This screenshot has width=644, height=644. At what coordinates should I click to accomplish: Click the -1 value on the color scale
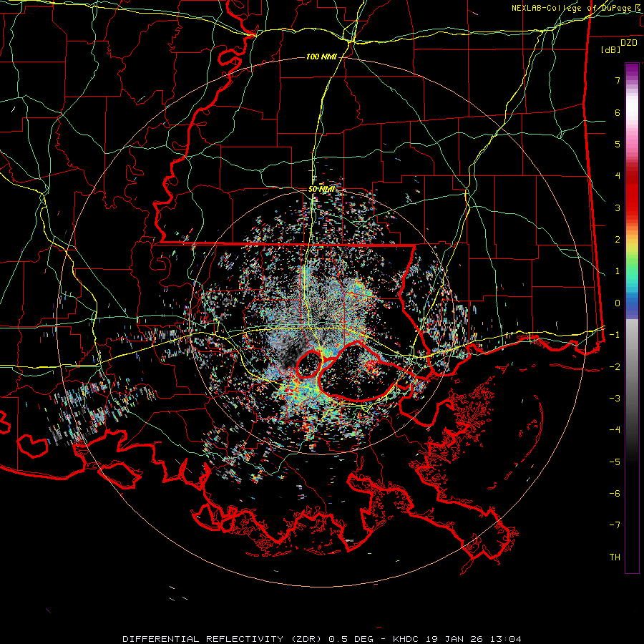click(615, 335)
